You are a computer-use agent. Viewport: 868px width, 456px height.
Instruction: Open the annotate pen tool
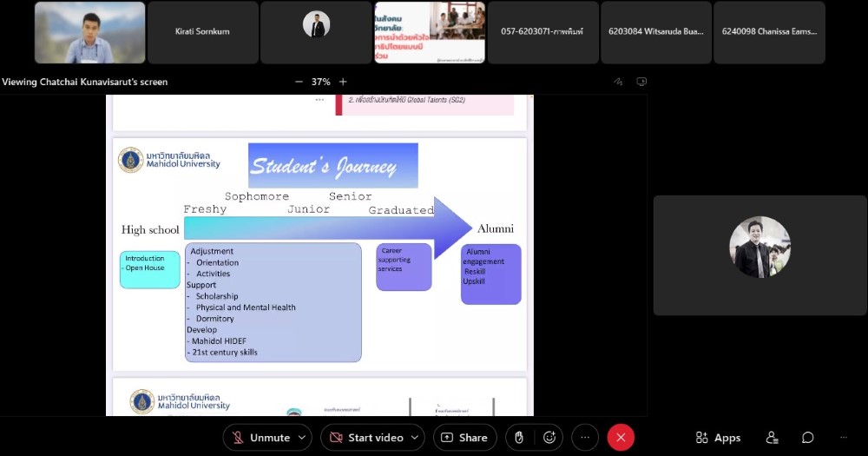coord(618,82)
